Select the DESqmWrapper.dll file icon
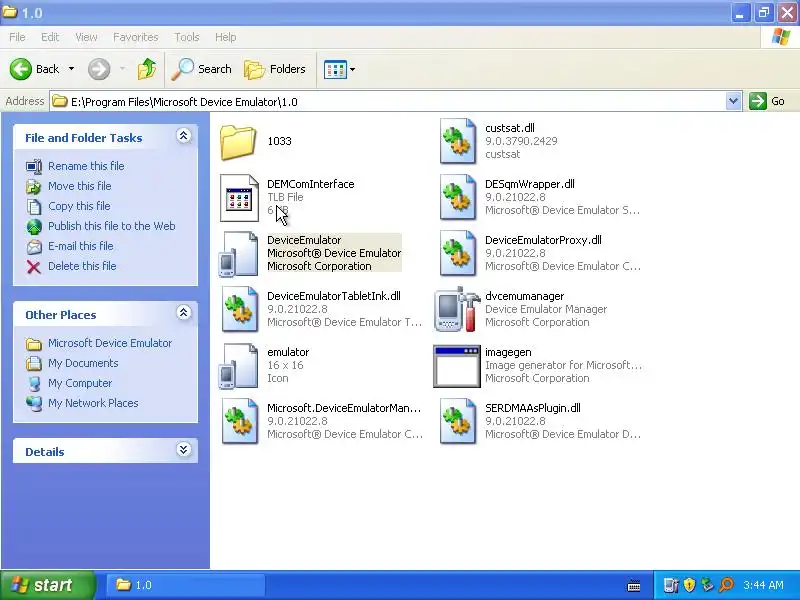The width and height of the screenshot is (800, 600). click(458, 197)
